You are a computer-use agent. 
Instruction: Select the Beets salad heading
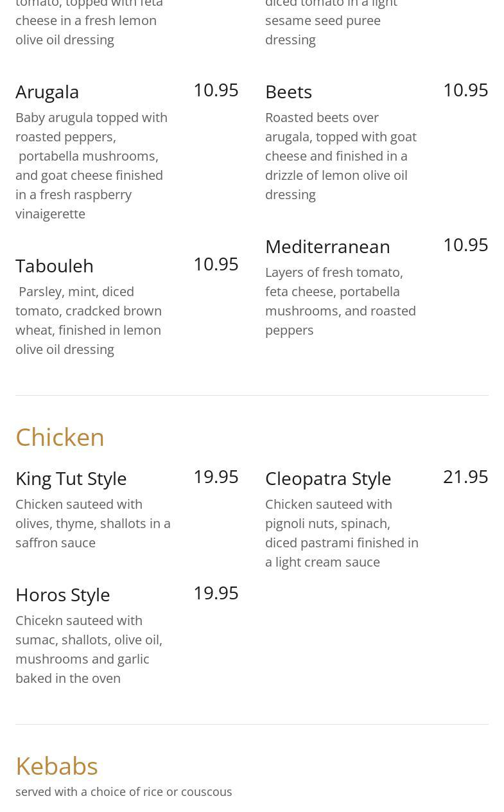click(x=288, y=92)
